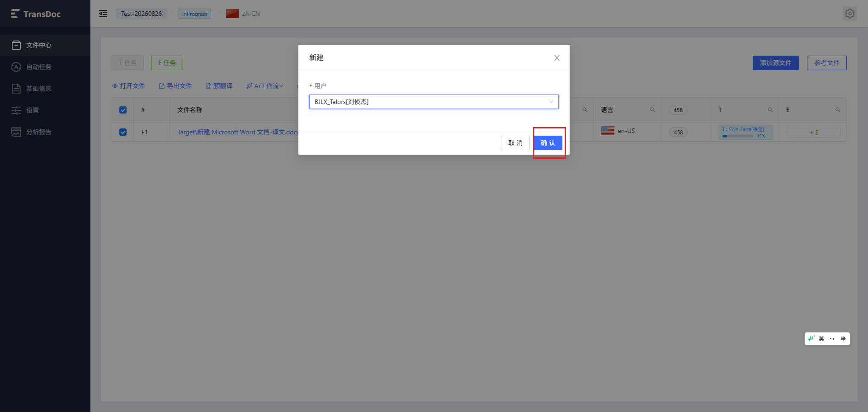The image size is (868, 412).
Task: Click the + E assign cell
Action: coord(814,132)
